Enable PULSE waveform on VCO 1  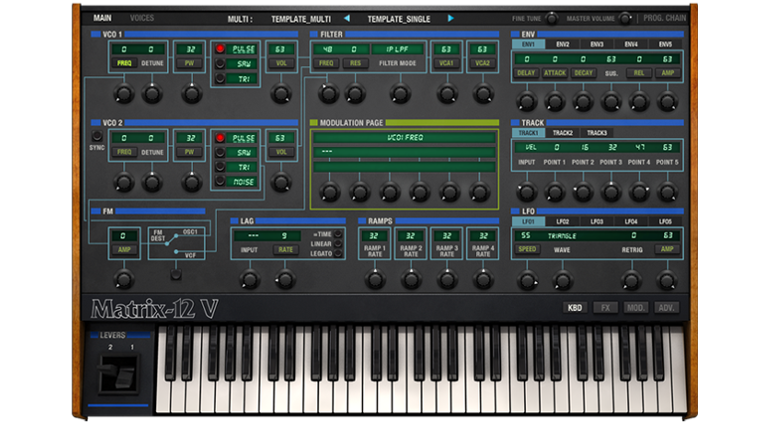(220, 49)
